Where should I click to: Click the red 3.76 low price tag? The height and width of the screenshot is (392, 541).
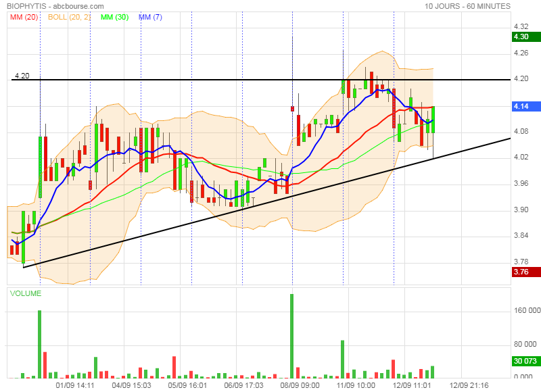click(x=526, y=272)
